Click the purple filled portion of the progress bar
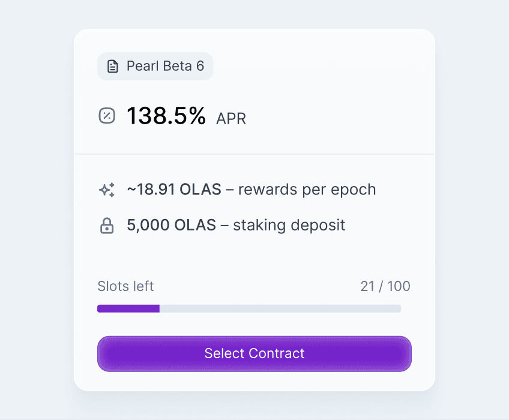 127,308
